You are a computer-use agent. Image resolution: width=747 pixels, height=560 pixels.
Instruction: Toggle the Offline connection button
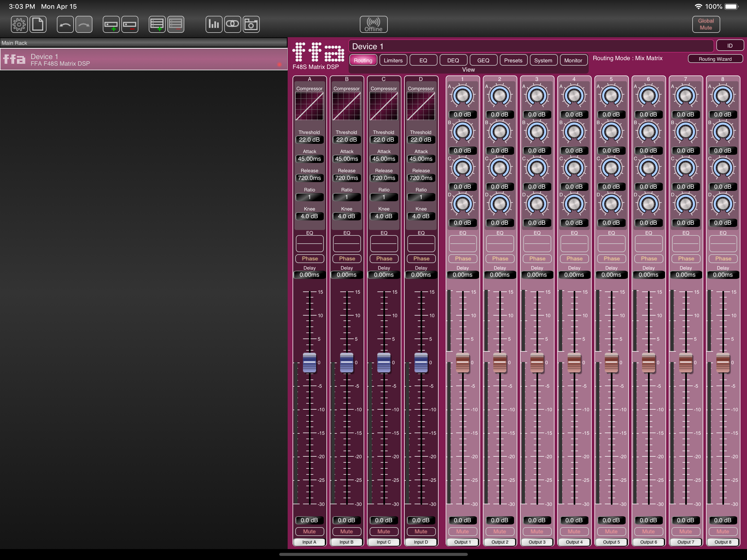(x=373, y=24)
